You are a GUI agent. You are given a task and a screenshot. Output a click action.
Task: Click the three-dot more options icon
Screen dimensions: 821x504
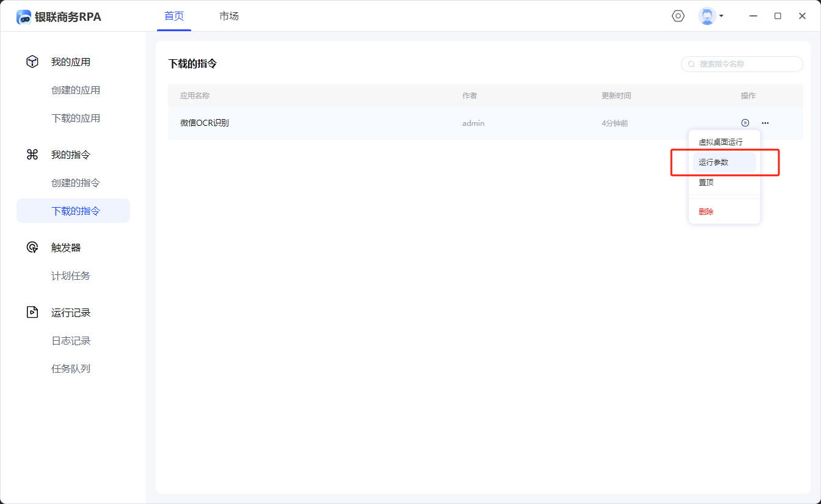[x=765, y=123]
